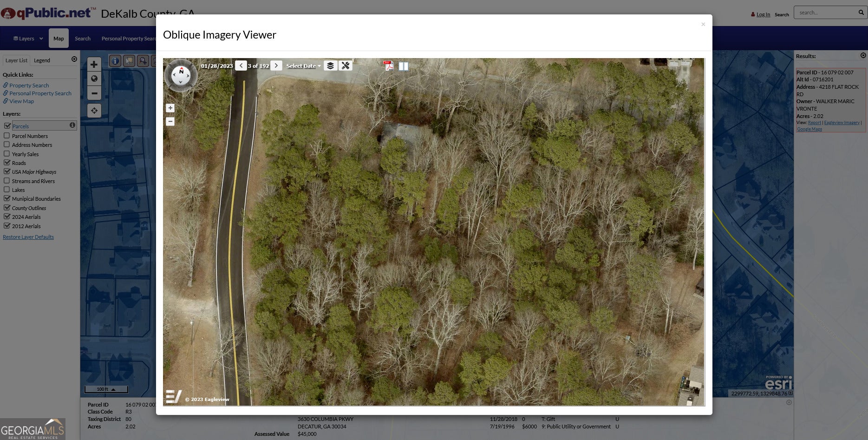
Task: Open the Search tab in navigation bar
Action: click(x=83, y=39)
